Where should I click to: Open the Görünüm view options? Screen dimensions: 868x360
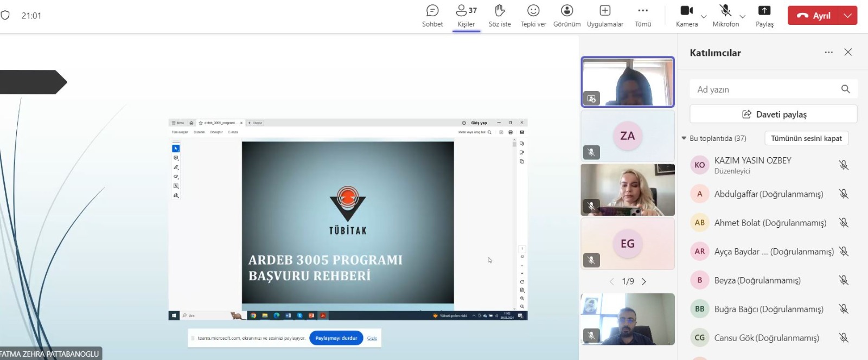tap(567, 16)
